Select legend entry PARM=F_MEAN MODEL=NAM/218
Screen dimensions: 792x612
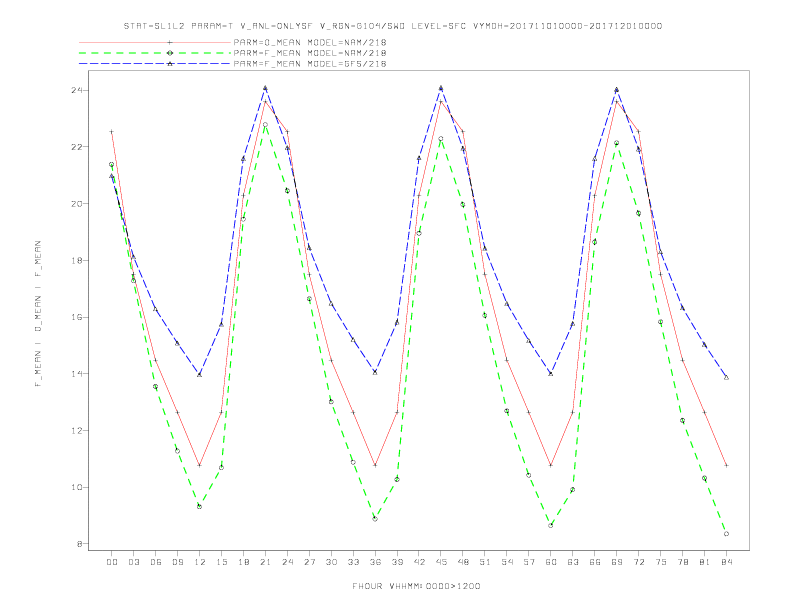(x=310, y=53)
